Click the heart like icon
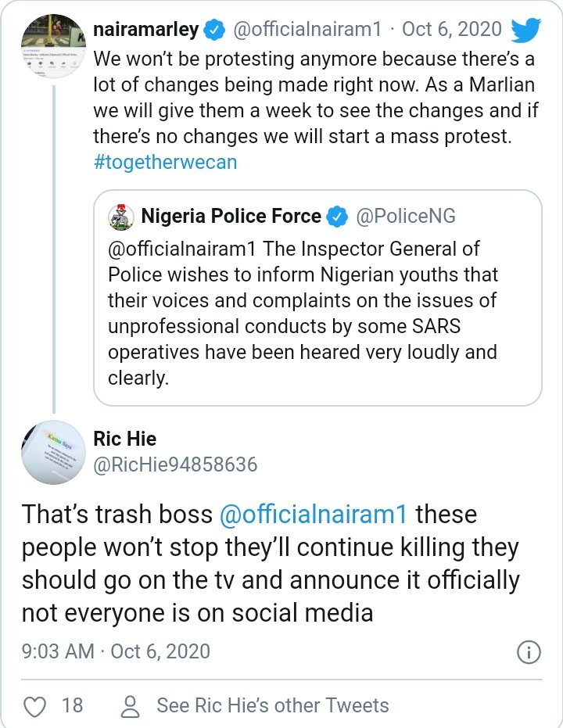The image size is (563, 728). point(34,706)
